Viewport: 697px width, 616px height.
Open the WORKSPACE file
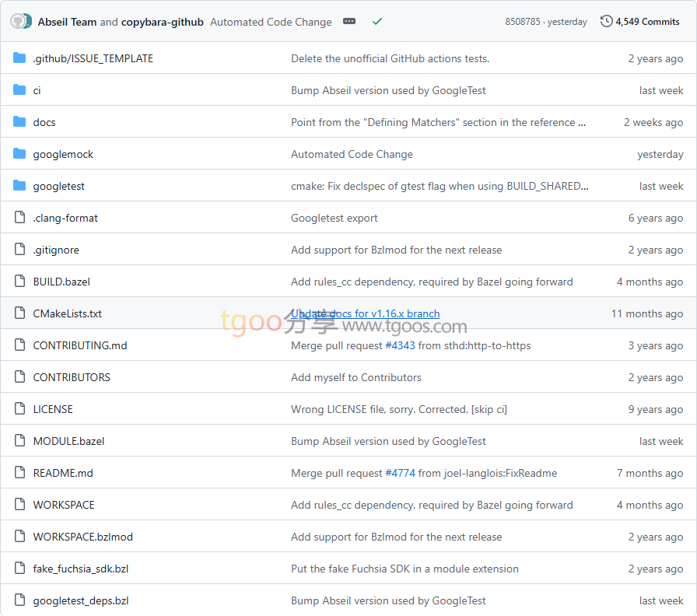click(64, 506)
